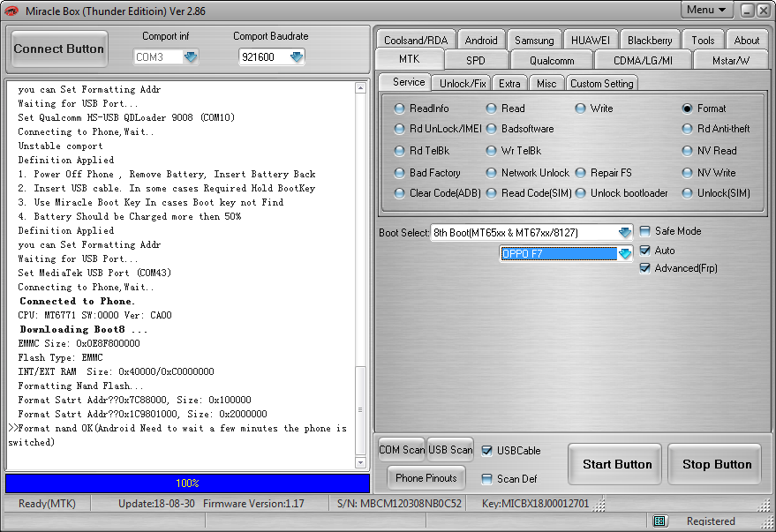This screenshot has height=532, width=776.
Task: Click the log scrollbar thumb
Action: pos(360,411)
